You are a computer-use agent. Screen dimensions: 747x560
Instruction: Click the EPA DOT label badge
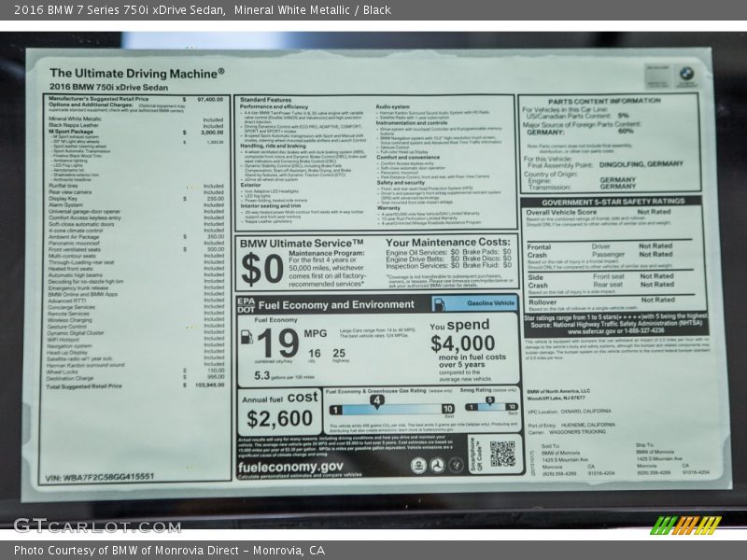pyautogui.click(x=245, y=304)
